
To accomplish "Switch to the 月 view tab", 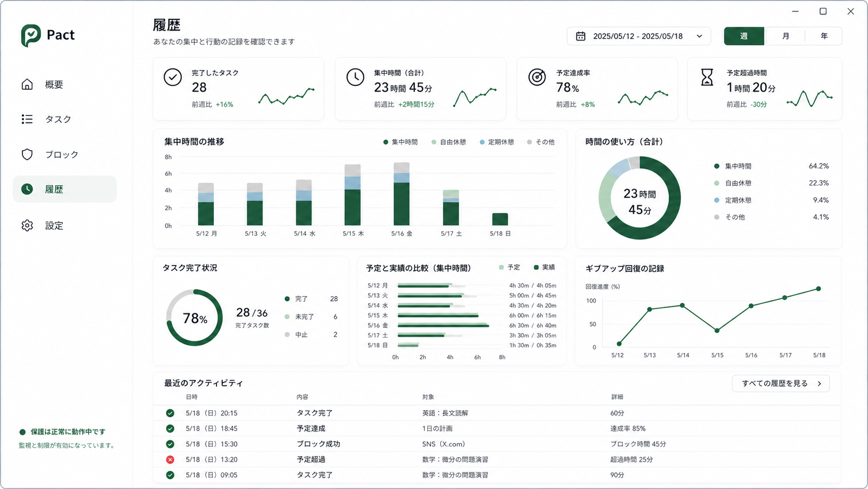I will pyautogui.click(x=785, y=36).
